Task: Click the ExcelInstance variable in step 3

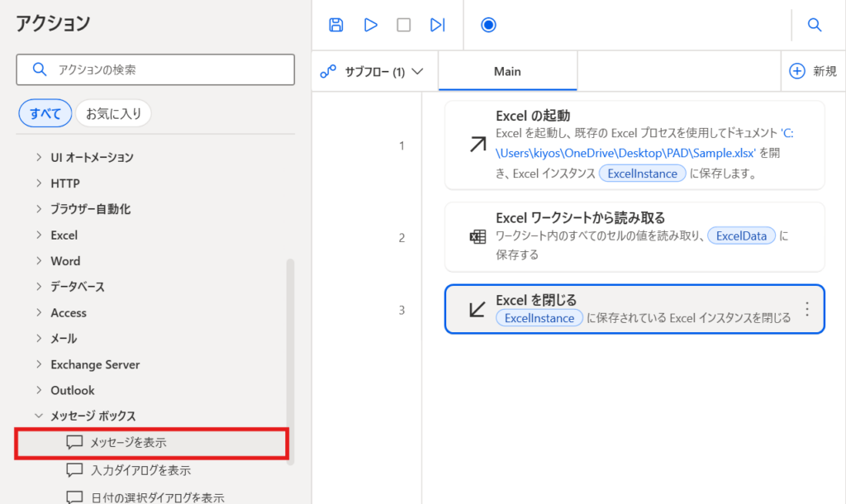Action: click(x=539, y=318)
